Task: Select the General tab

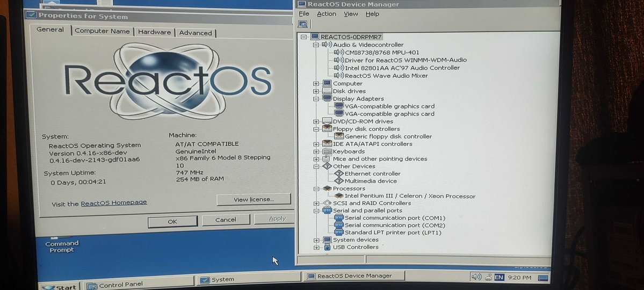Action: pyautogui.click(x=50, y=30)
